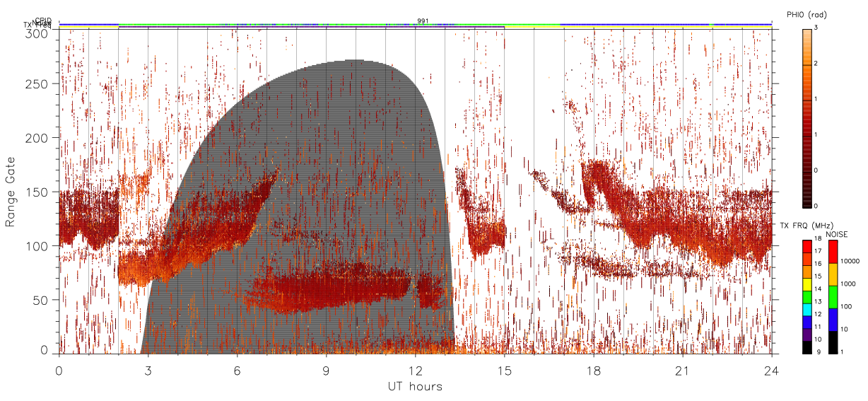Select the blue NOISE swatch between 100 and 10

pos(833,319)
